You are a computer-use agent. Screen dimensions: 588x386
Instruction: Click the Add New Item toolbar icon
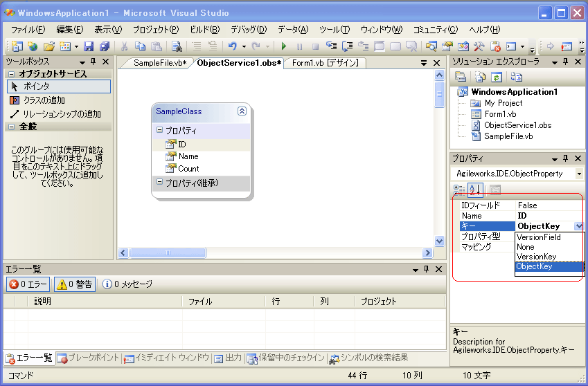coord(65,46)
